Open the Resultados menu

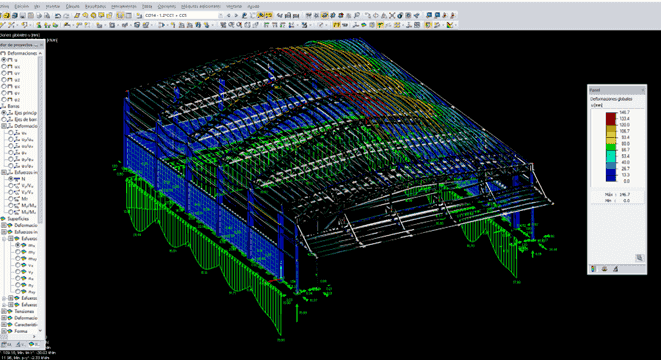click(95, 6)
